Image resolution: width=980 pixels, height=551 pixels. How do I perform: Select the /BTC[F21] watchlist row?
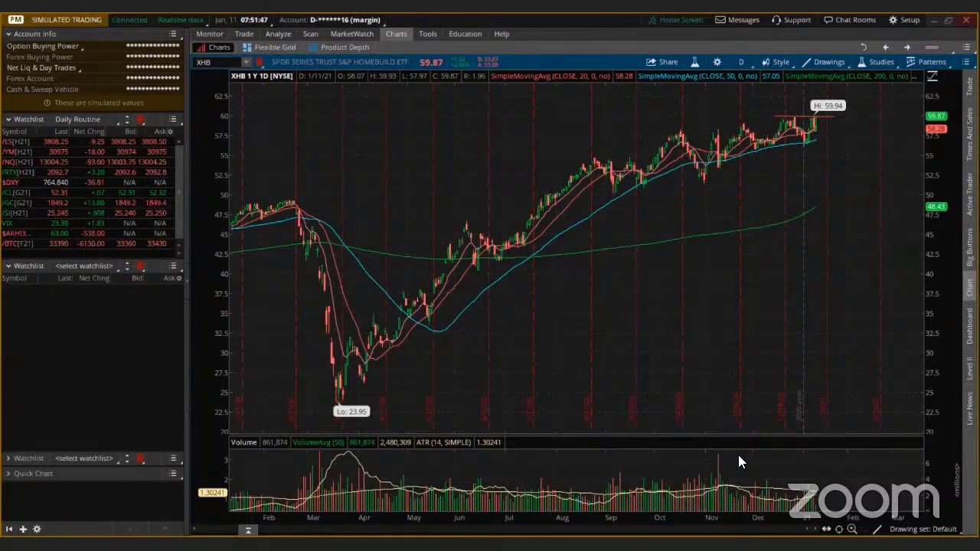(88, 243)
